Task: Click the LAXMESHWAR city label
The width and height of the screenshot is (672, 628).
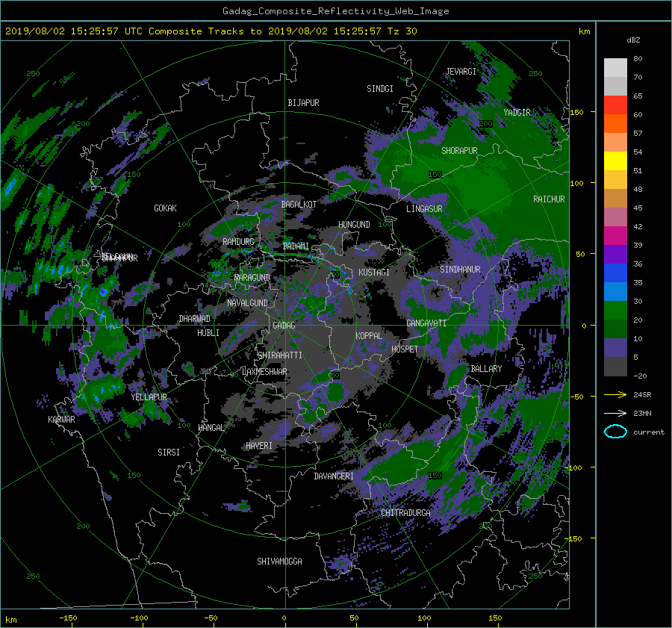Action: pos(264,372)
